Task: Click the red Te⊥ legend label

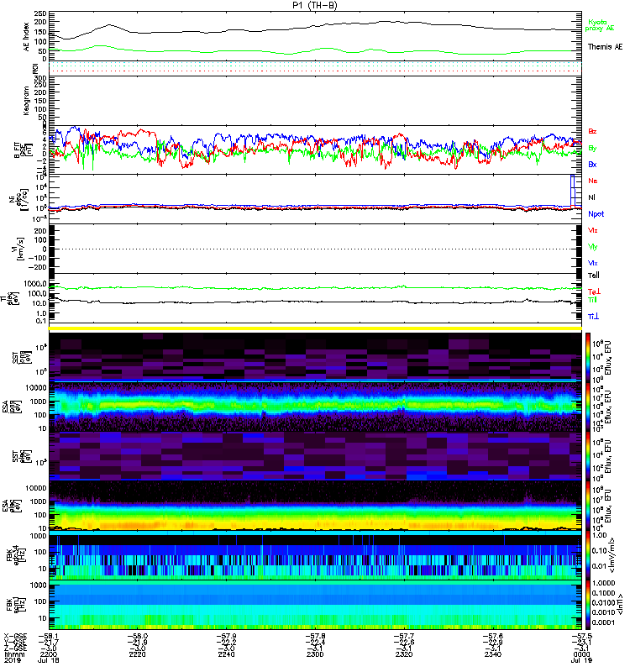Action: 594,291
